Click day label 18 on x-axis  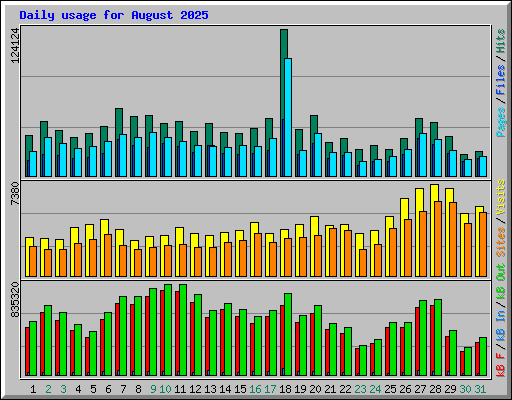click(285, 389)
